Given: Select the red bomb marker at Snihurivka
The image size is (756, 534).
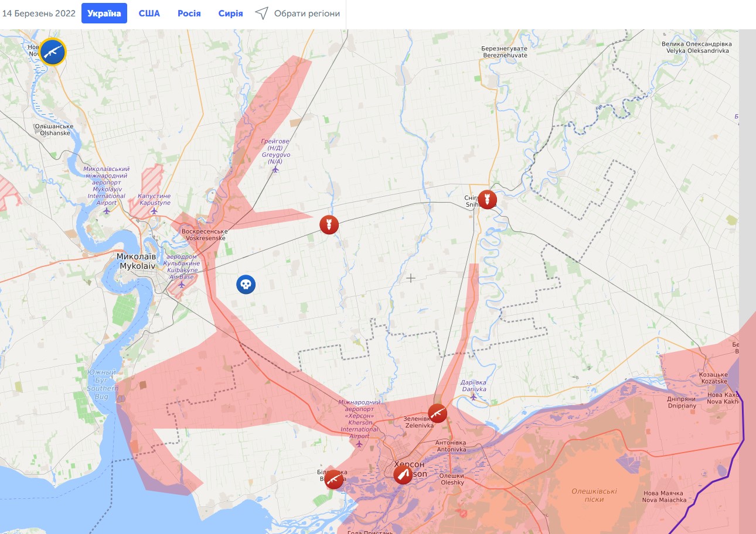Looking at the screenshot, I should tap(487, 200).
